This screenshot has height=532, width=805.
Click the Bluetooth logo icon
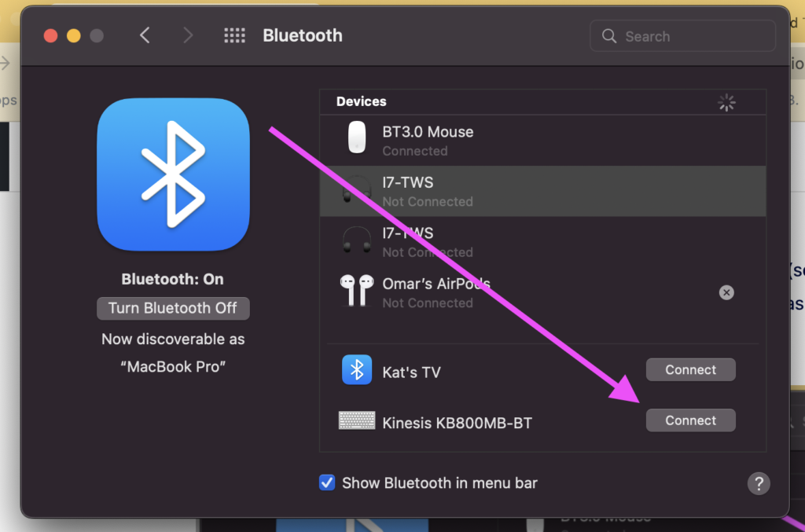(x=173, y=174)
